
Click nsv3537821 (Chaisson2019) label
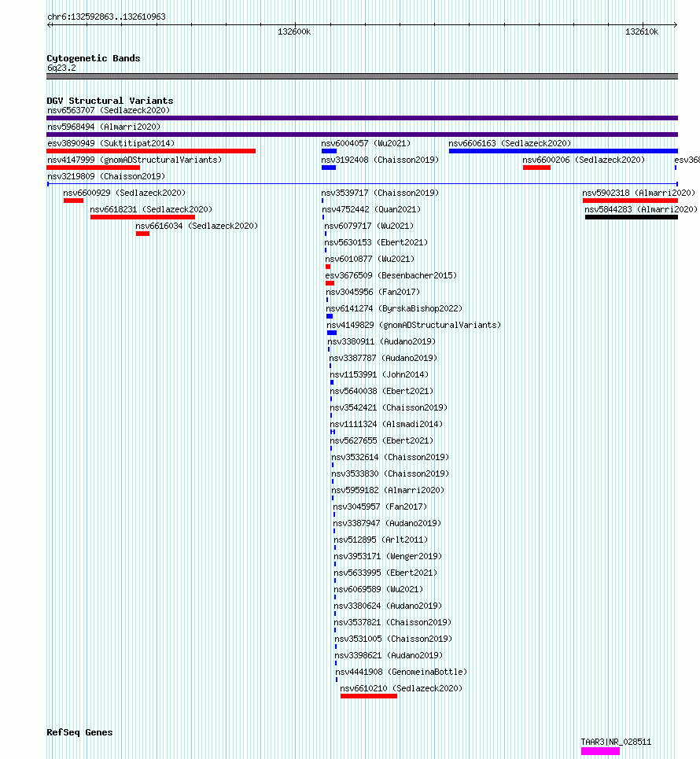[x=392, y=622]
